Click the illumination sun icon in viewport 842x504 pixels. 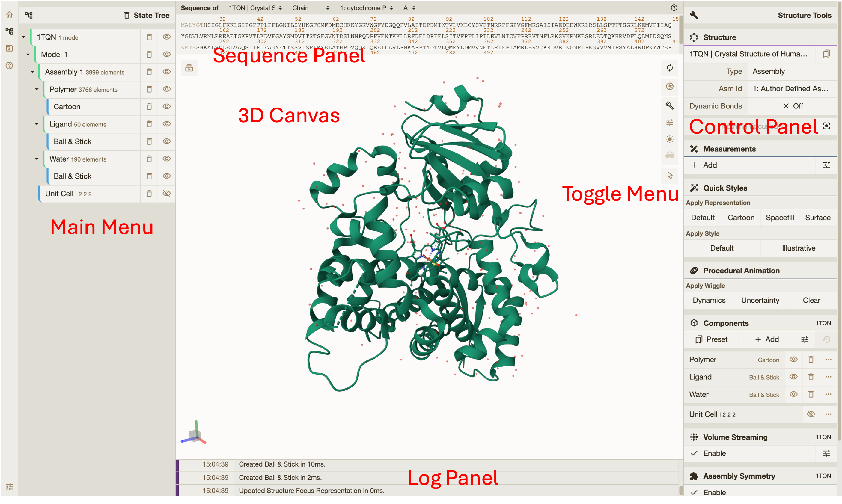point(669,139)
